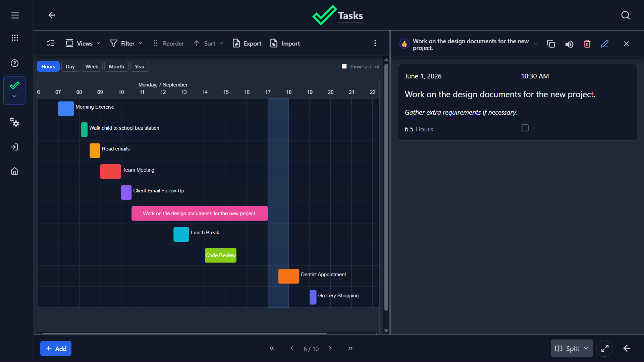Click the Monday, 7 September header

coord(163,85)
